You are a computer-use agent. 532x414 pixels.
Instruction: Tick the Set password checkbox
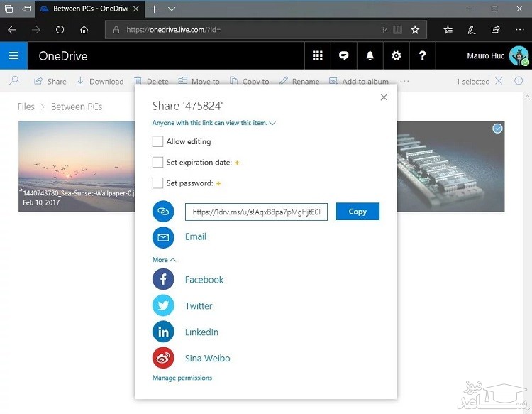(x=158, y=183)
